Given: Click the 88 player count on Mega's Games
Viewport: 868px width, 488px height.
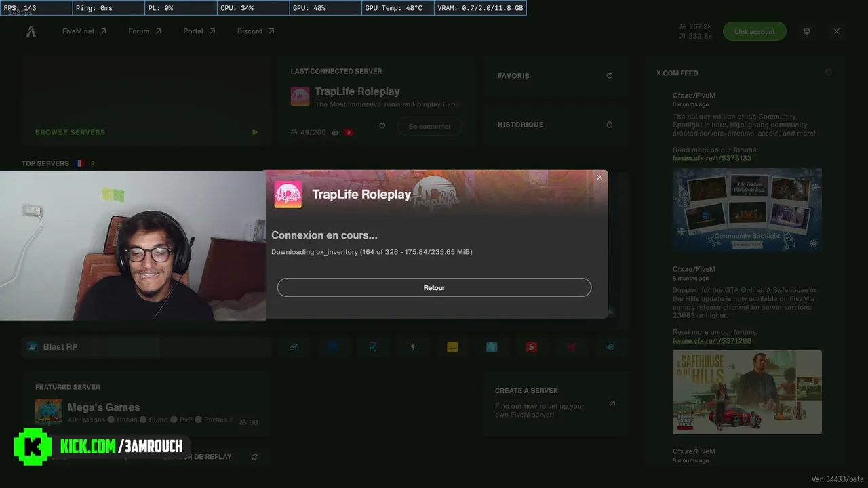Looking at the screenshot, I should point(254,422).
